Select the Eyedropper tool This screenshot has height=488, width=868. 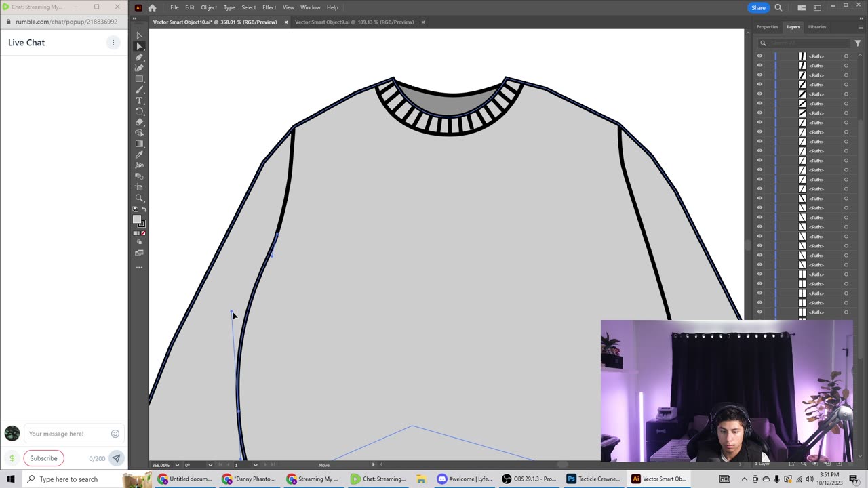(139, 155)
